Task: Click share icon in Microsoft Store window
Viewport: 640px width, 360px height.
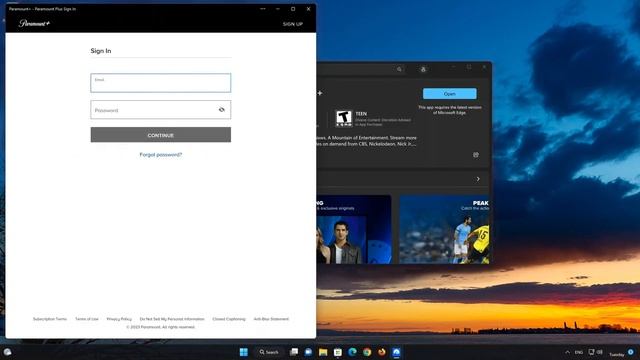Action: [476, 155]
